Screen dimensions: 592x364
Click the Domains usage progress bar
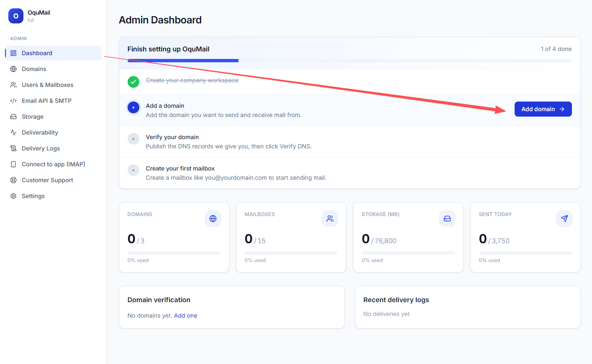pyautogui.click(x=174, y=253)
